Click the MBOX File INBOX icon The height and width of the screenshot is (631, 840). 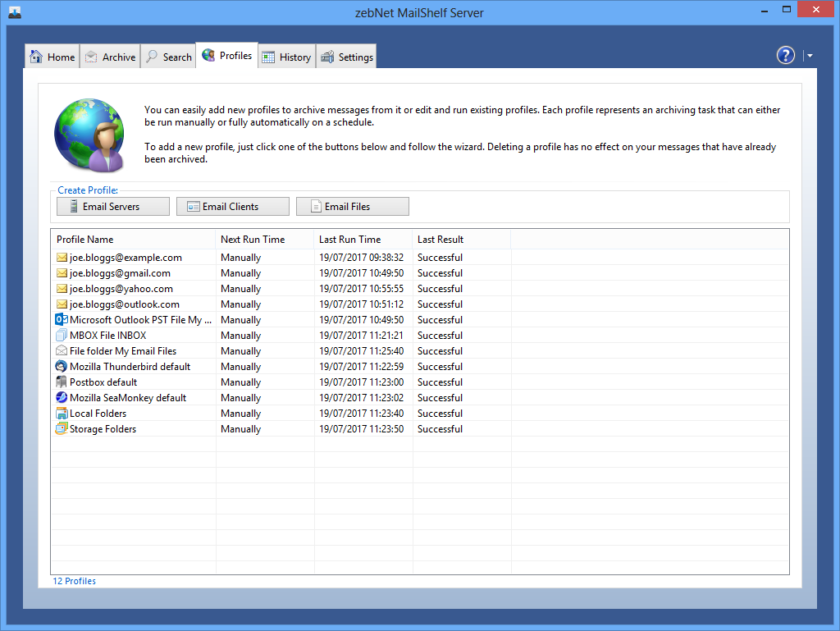click(x=61, y=336)
